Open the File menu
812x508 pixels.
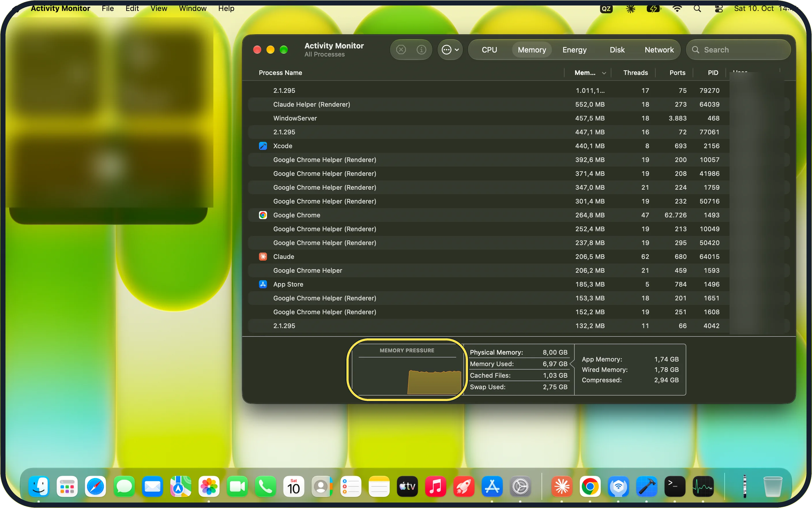coord(108,8)
